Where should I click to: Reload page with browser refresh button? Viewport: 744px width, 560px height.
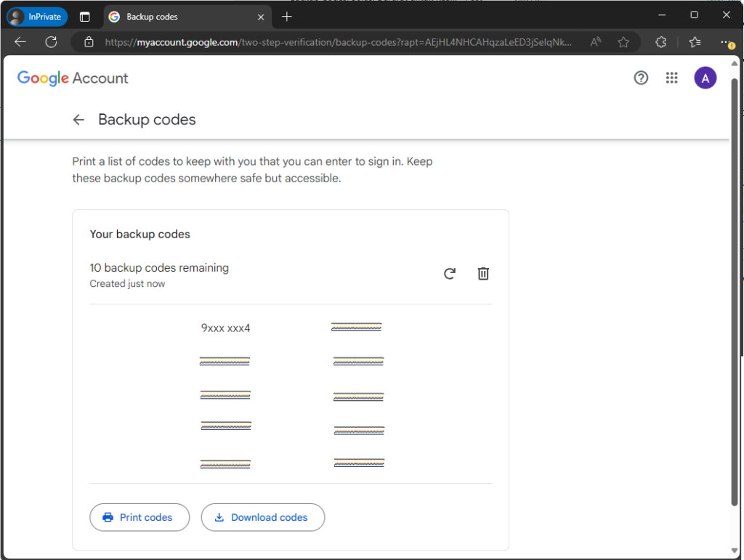(x=51, y=42)
